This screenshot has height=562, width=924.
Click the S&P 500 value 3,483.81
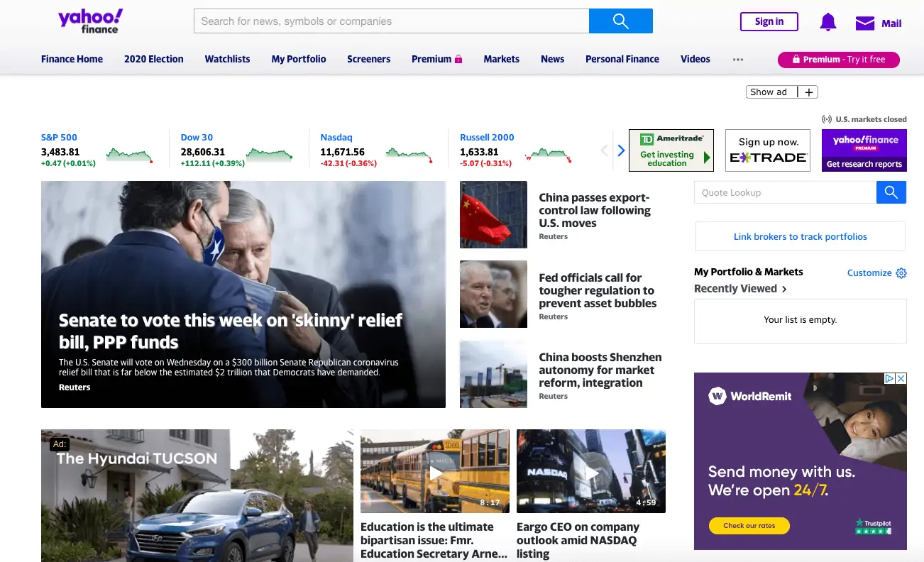click(60, 152)
